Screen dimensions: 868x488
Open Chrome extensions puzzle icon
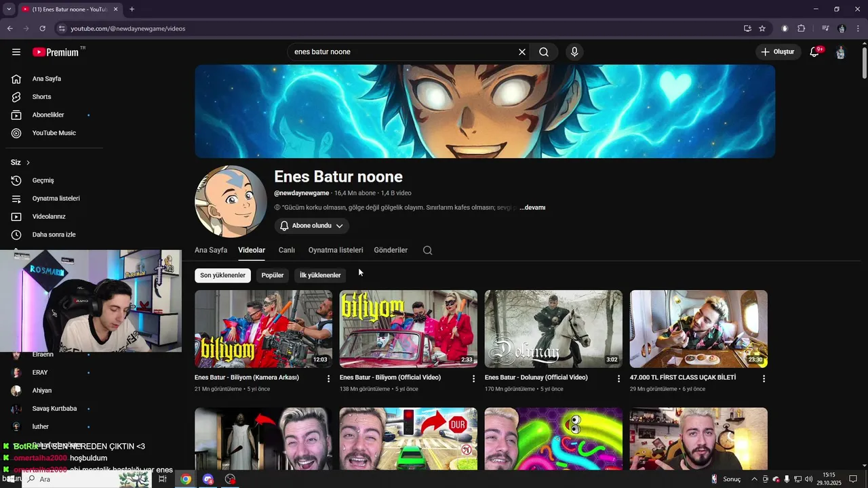coord(801,28)
